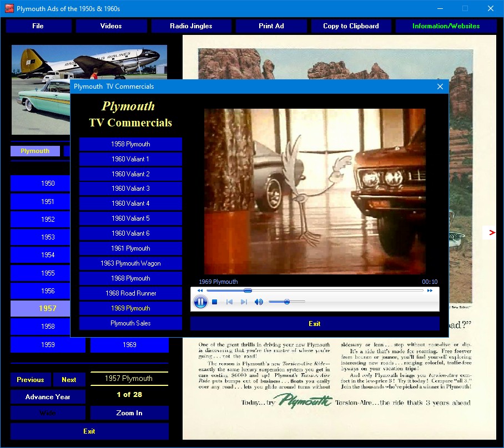
Task: Close the main Plymouth Ads window
Action: 491,9
